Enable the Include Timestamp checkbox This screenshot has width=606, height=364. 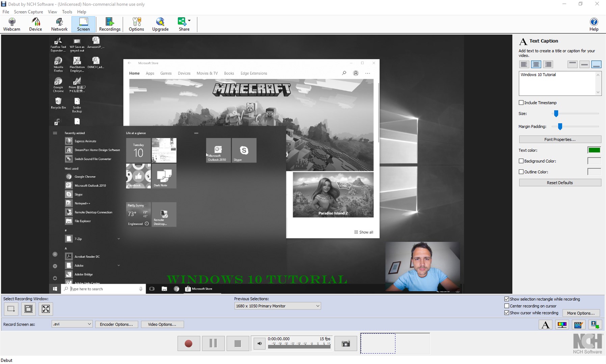point(522,102)
